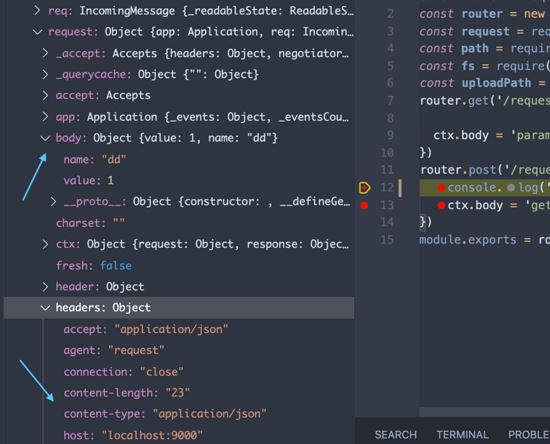Screen dimensions: 550x444
Task: Click line number 9 in the gutter
Action: point(390,135)
